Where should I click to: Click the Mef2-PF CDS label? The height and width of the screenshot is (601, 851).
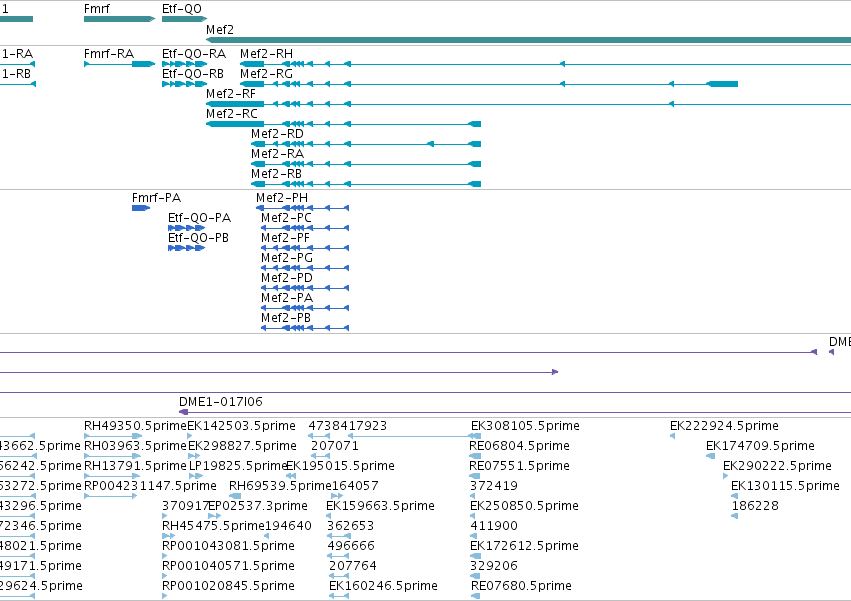coord(285,238)
